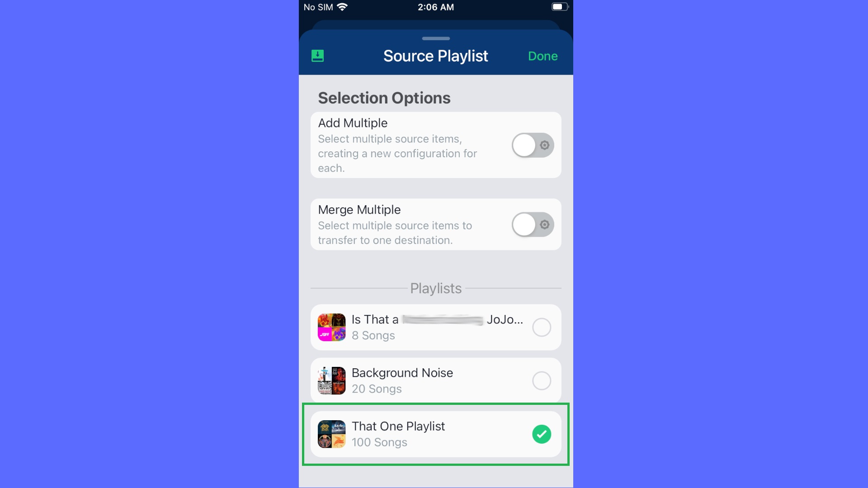
Task: Enable the Add Multiple toggle
Action: point(533,145)
